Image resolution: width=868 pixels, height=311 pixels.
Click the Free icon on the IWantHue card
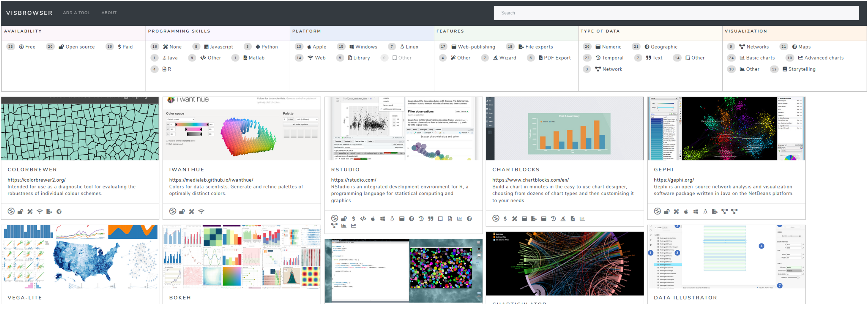(172, 211)
